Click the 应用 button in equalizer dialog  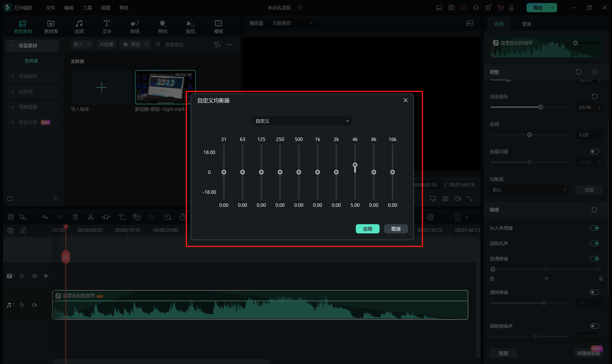pos(367,229)
